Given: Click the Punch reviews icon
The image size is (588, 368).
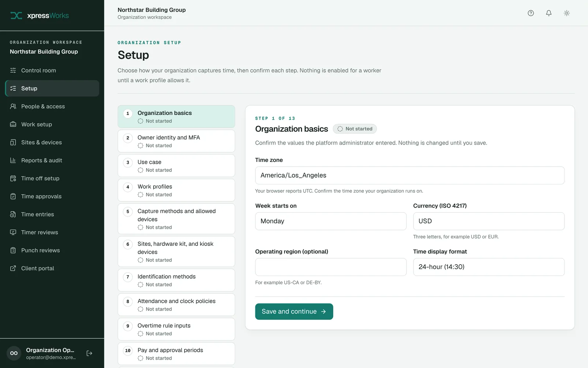Looking at the screenshot, I should 13,250.
